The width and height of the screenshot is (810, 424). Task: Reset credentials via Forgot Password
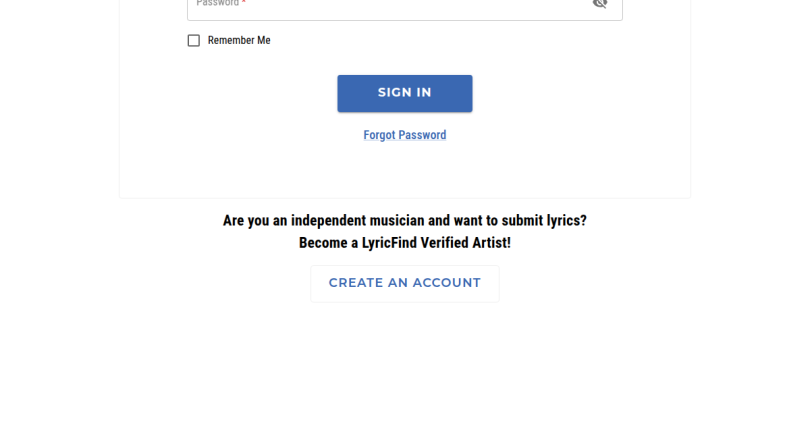pos(405,135)
